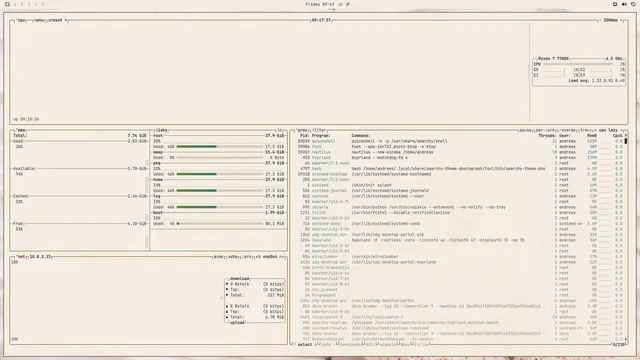Image resolution: width=640 pixels, height=360 pixels.
Task: Click the Mem Total value 7.74 GiB
Action: (x=137, y=136)
